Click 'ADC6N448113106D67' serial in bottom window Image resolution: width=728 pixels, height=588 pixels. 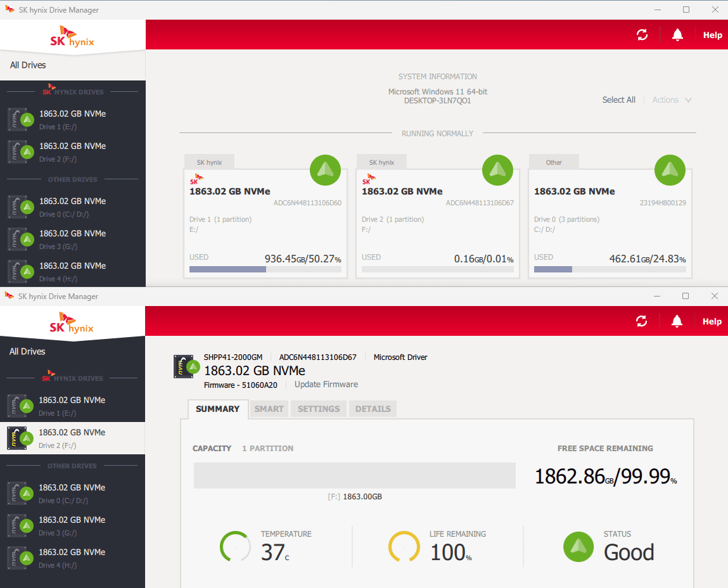pos(317,357)
